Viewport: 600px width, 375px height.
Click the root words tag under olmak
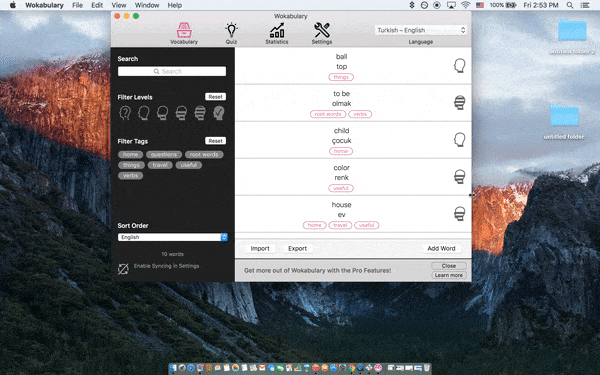pos(328,114)
